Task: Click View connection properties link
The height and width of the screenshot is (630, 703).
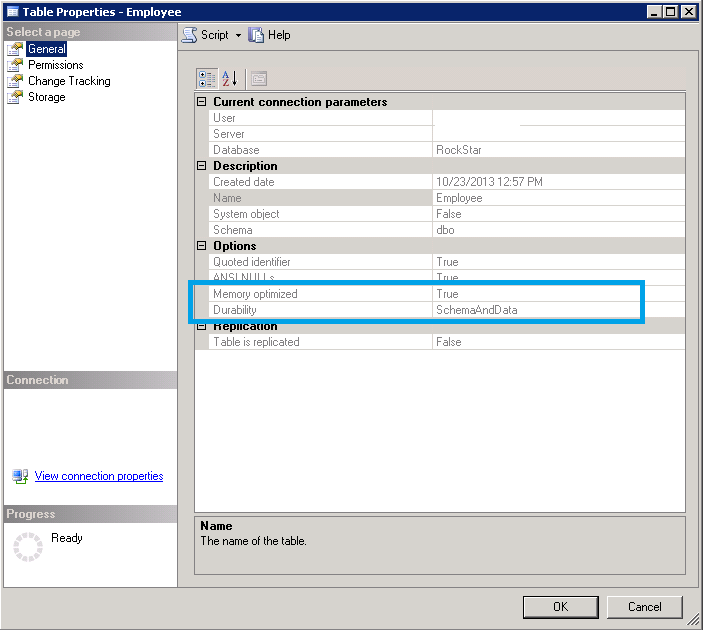Action: [98, 476]
